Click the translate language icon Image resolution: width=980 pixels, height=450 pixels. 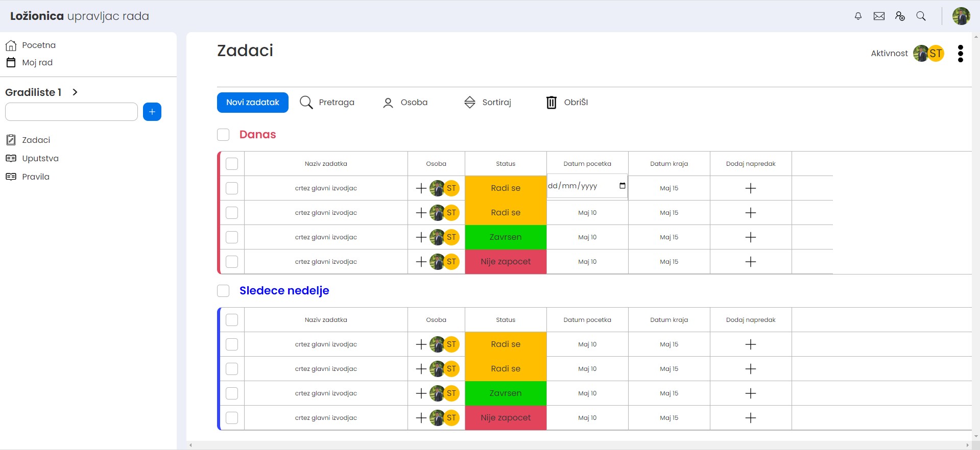[x=900, y=16]
